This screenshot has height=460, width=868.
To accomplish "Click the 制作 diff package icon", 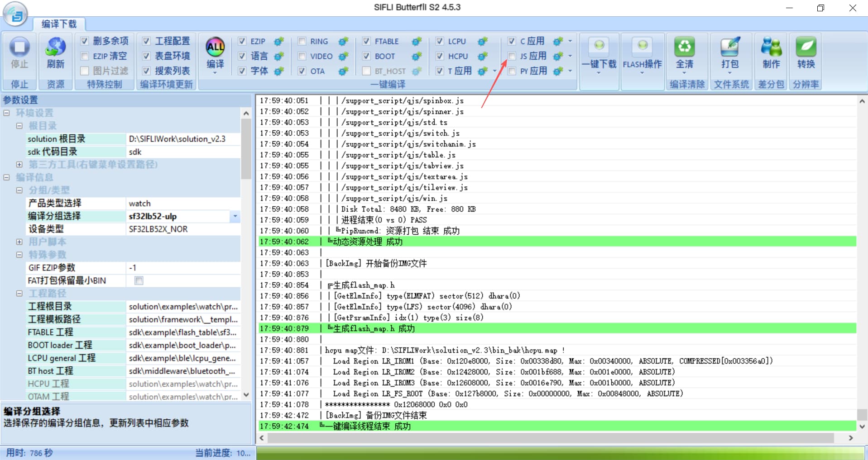I will (x=771, y=47).
